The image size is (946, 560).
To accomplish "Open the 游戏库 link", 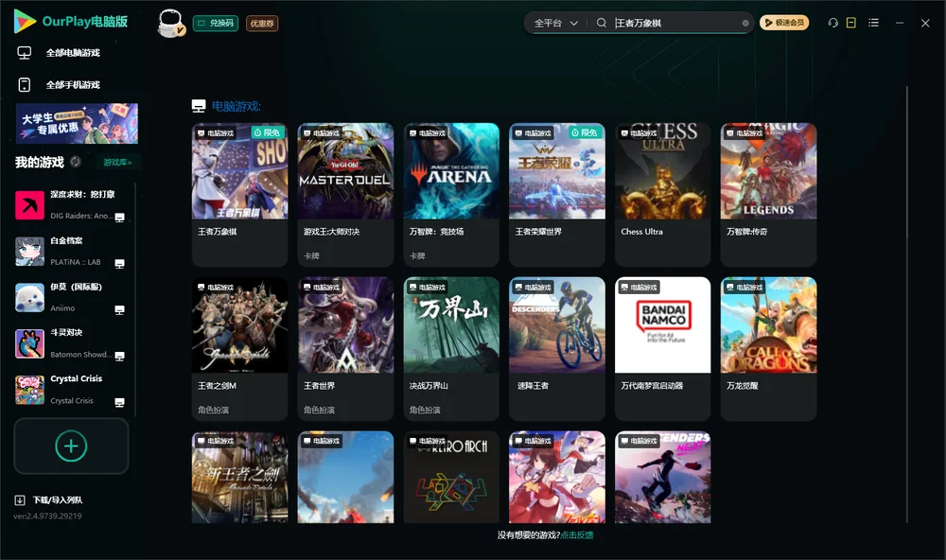I will tap(117, 163).
